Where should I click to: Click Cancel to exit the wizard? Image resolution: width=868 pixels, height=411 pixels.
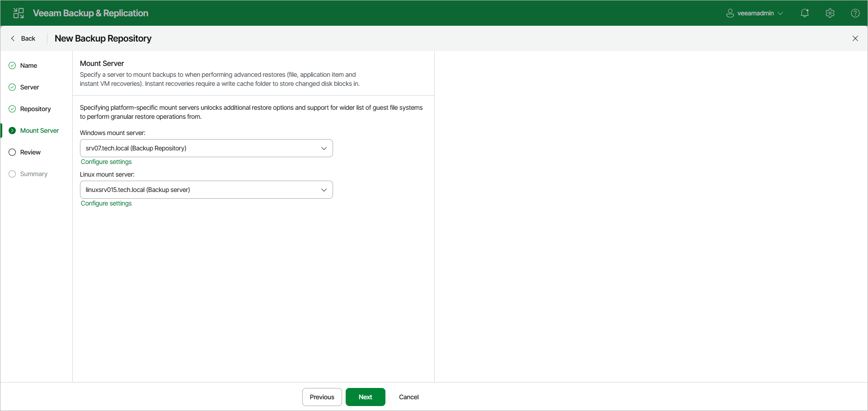[x=408, y=397]
